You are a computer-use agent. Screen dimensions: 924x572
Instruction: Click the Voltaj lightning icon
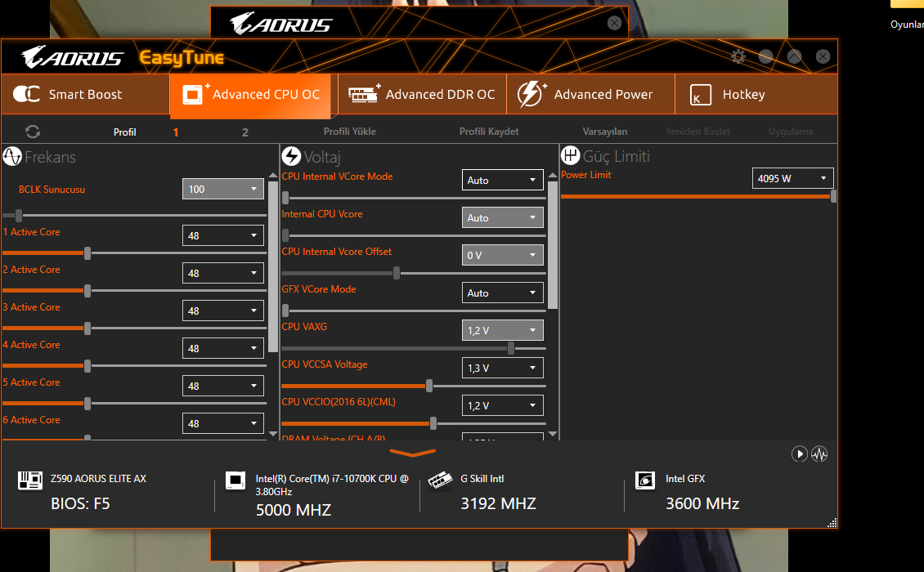click(x=291, y=156)
